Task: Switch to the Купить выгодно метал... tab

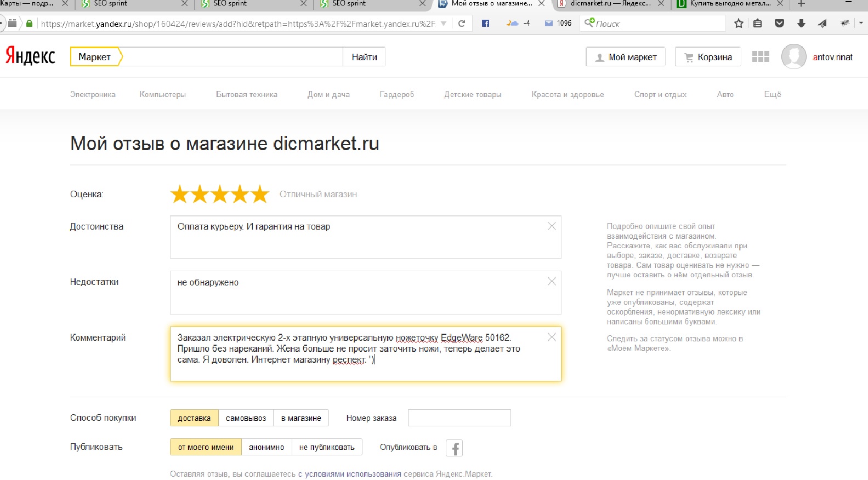Action: [x=729, y=4]
